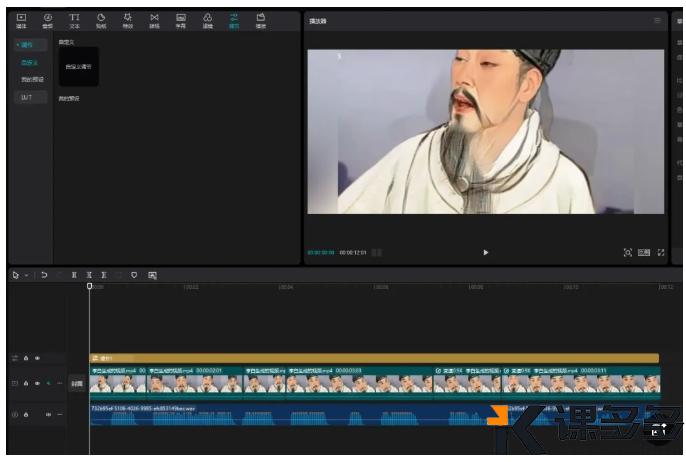Open the Media tab in top toolbar
The image size is (686, 462).
pyautogui.click(x=21, y=20)
